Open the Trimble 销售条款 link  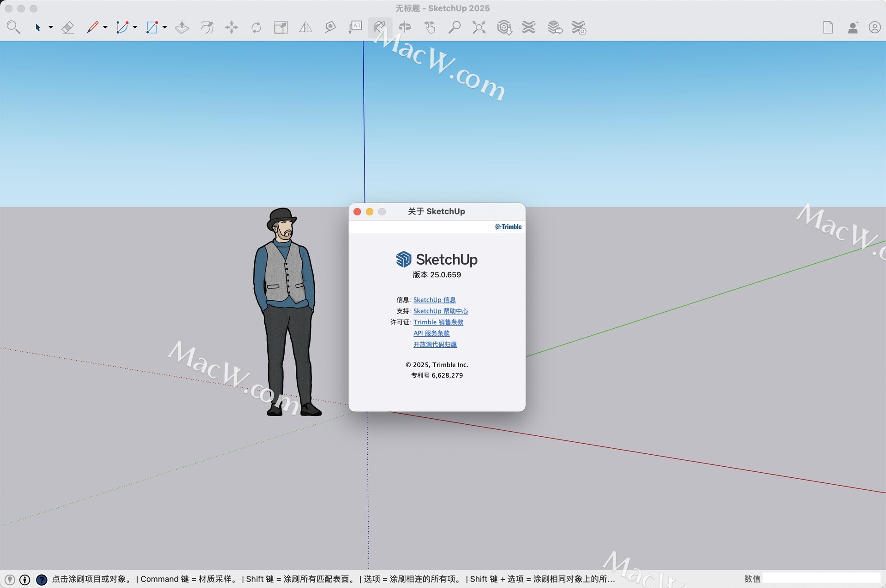point(438,322)
